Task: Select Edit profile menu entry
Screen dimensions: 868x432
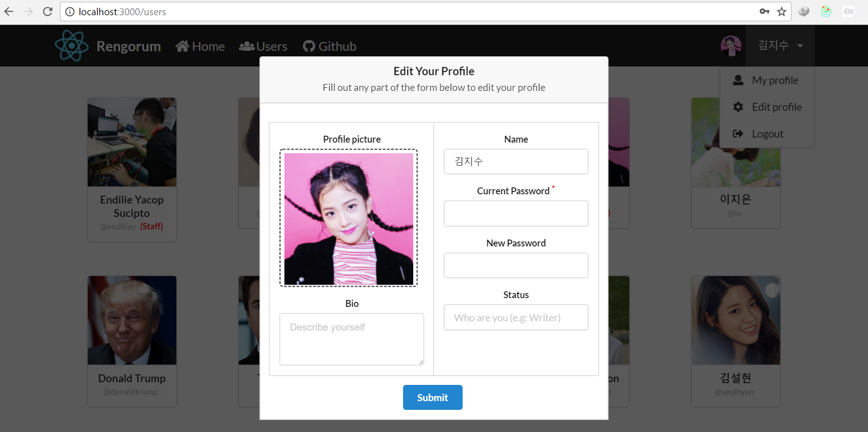Action: coord(767,107)
